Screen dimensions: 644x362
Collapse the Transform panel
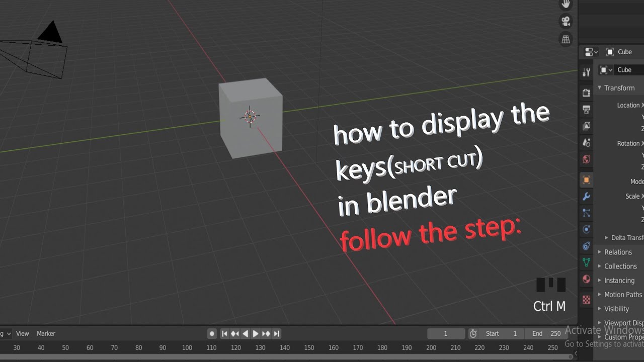tap(619, 88)
